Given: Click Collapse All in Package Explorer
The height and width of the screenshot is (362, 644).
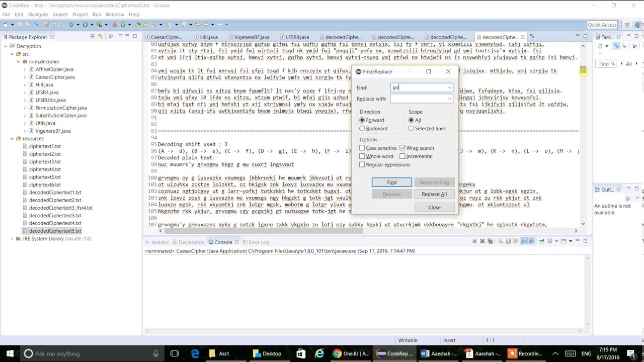Looking at the screenshot, I should pos(93,36).
